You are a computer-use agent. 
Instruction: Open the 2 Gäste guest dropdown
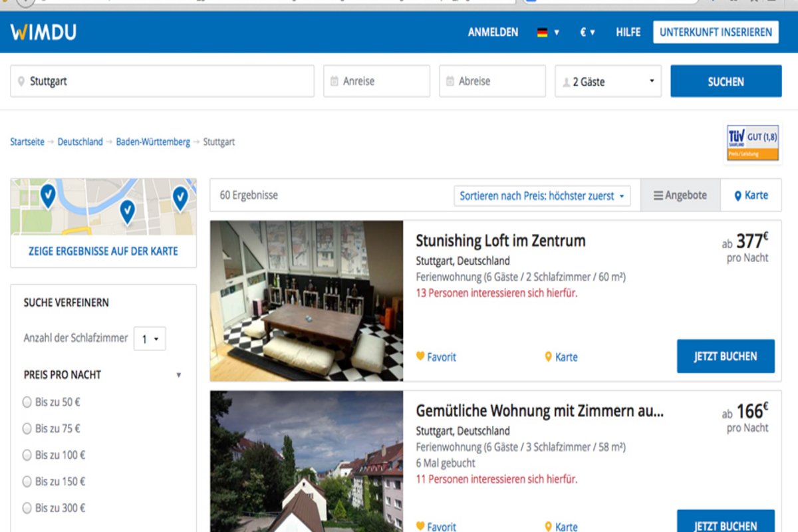coord(608,81)
